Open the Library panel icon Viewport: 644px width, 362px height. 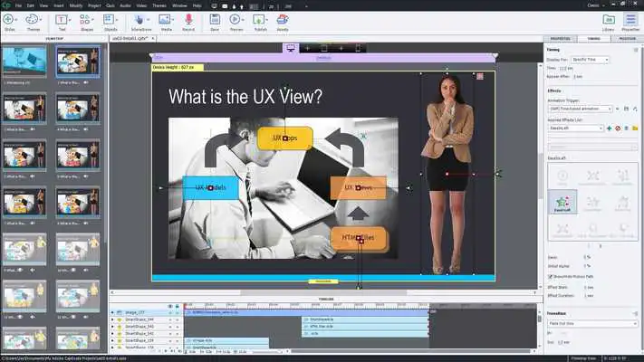[x=609, y=18]
